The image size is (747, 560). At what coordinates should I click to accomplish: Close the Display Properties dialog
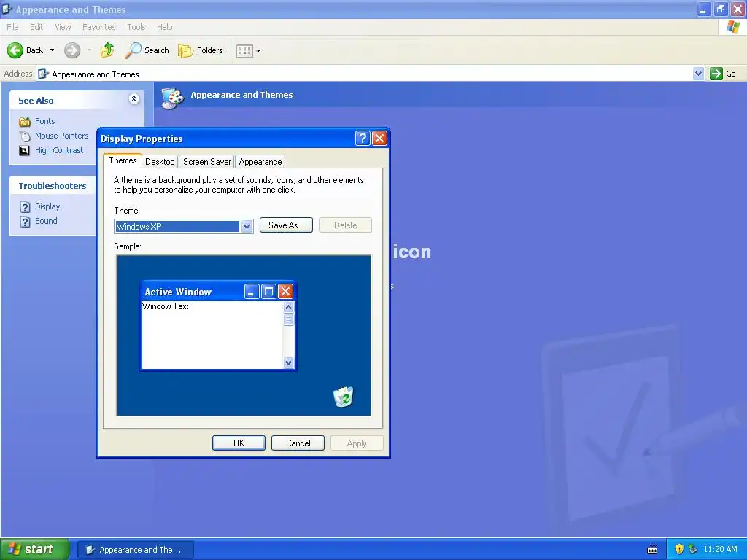pos(379,138)
